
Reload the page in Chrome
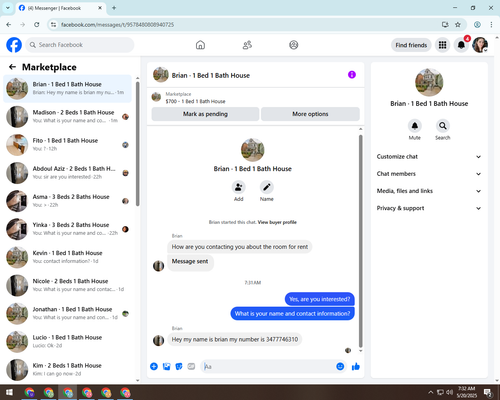(x=37, y=25)
